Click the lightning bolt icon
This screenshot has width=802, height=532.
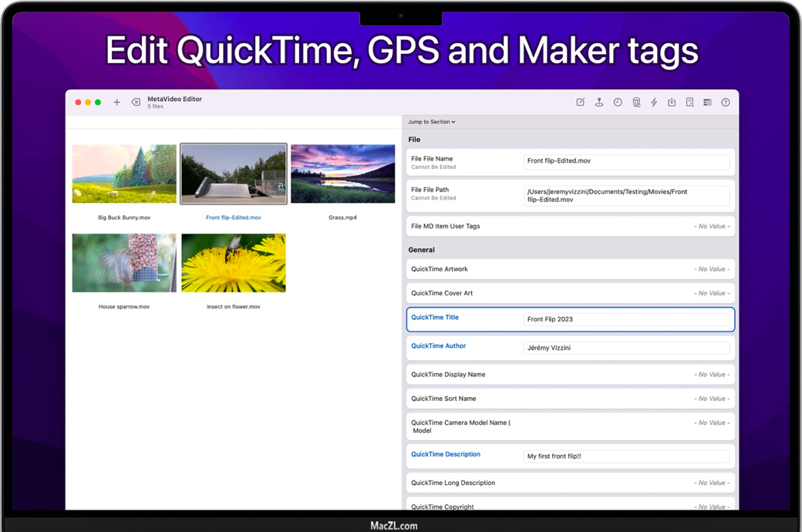coord(654,103)
